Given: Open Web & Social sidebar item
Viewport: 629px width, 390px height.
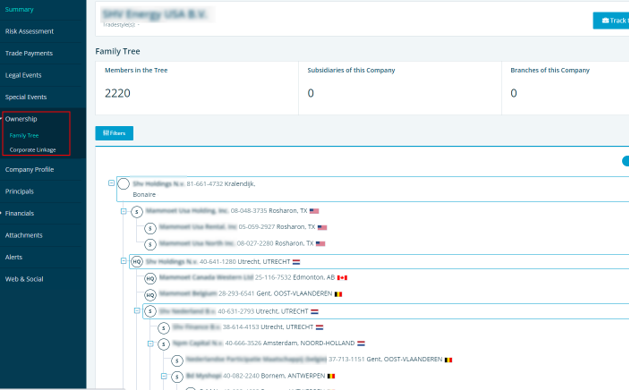Looking at the screenshot, I should pos(24,279).
